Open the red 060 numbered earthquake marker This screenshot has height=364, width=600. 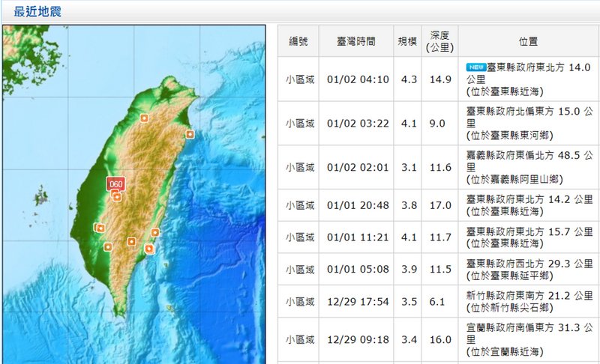tap(116, 183)
